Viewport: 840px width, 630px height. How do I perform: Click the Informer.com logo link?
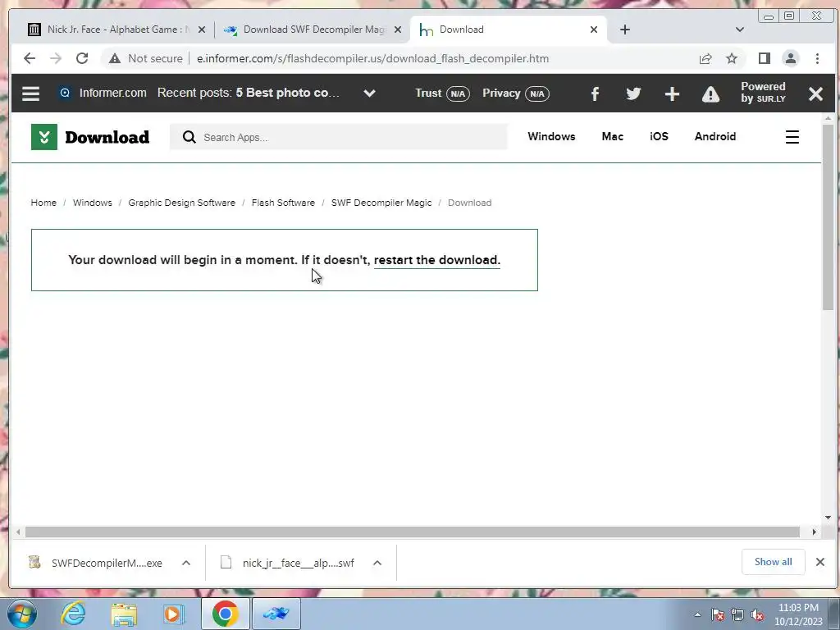click(x=103, y=93)
